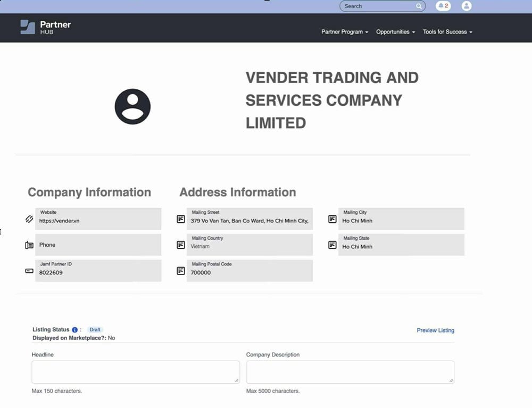Click the search magnifier icon
Viewport: 532px width, 408px height.
[x=419, y=6]
